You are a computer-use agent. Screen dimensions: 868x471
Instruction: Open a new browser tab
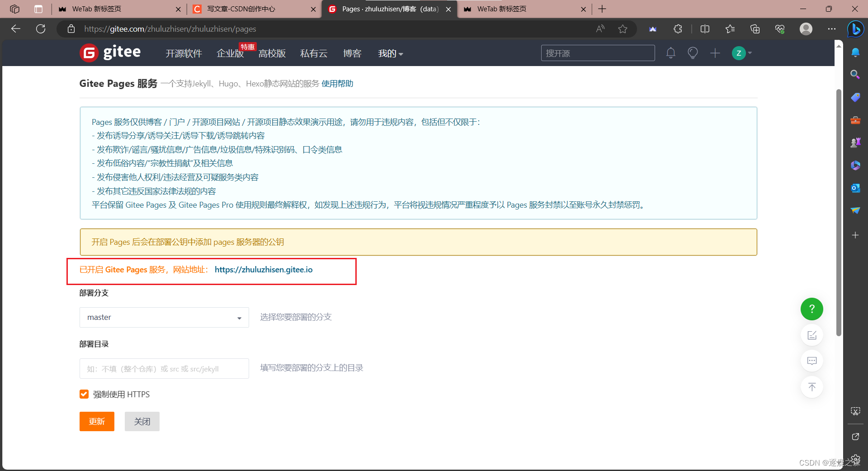coord(602,9)
